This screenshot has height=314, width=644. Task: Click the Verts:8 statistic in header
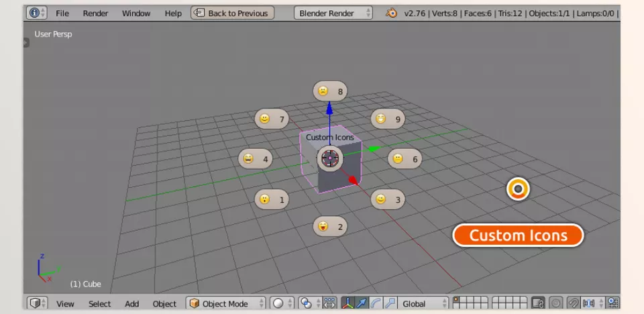click(x=445, y=13)
